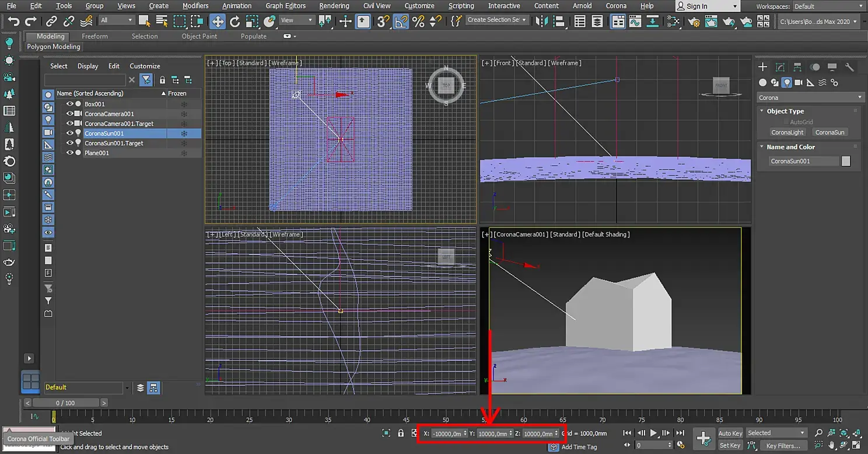Image resolution: width=868 pixels, height=454 pixels.
Task: Open the Modify panel tab icon
Action: 780,67
